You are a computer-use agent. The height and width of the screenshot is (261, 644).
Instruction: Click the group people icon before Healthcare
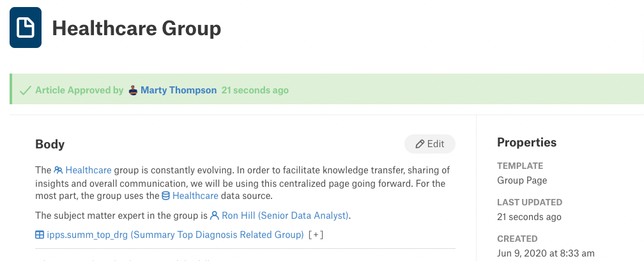click(x=58, y=170)
